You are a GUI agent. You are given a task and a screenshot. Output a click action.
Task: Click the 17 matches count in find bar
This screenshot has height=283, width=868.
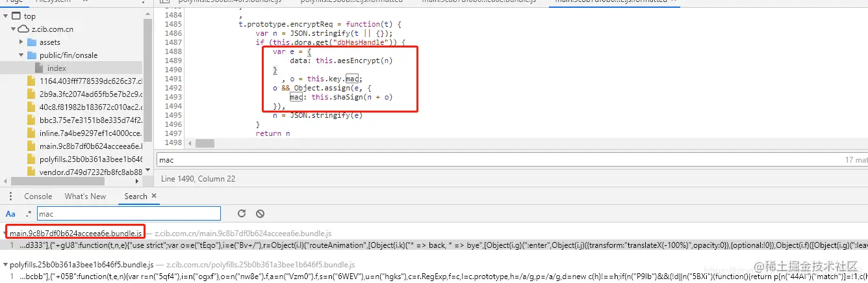tap(857, 159)
